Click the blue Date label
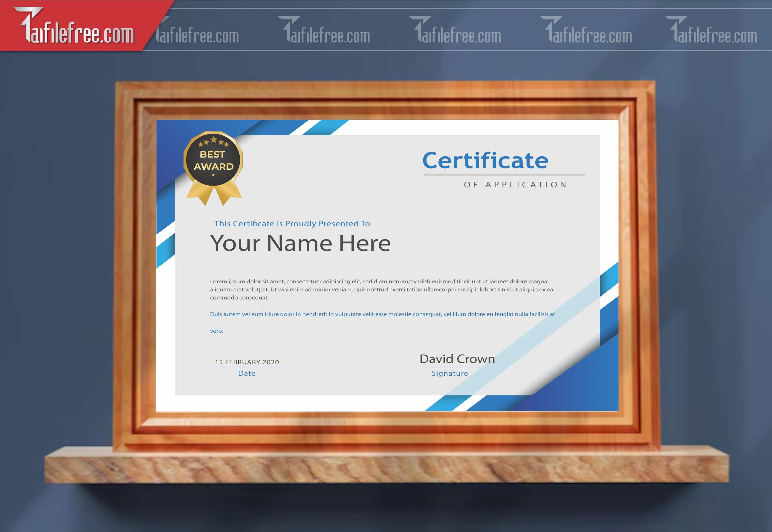The height and width of the screenshot is (532, 772). click(x=247, y=373)
